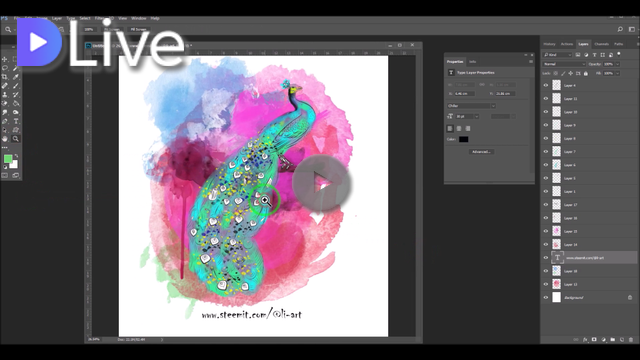640x360 pixels.
Task: Click the Fill Screen button
Action: click(x=138, y=29)
